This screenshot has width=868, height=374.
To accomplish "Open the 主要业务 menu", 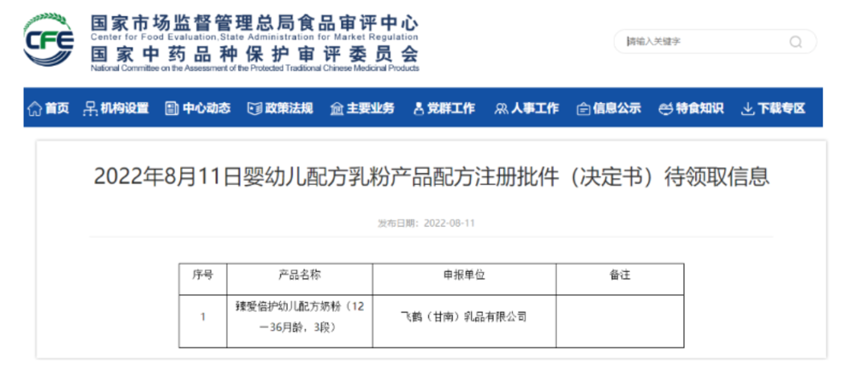I will click(371, 109).
